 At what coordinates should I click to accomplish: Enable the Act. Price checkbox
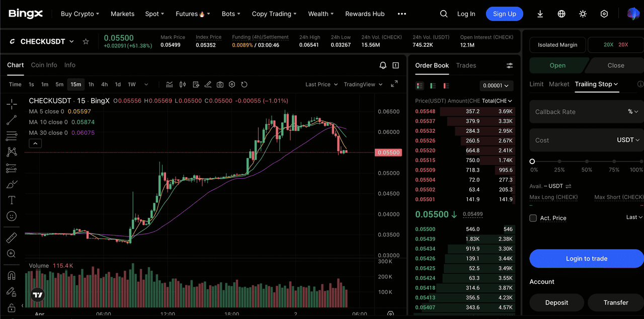(533, 218)
